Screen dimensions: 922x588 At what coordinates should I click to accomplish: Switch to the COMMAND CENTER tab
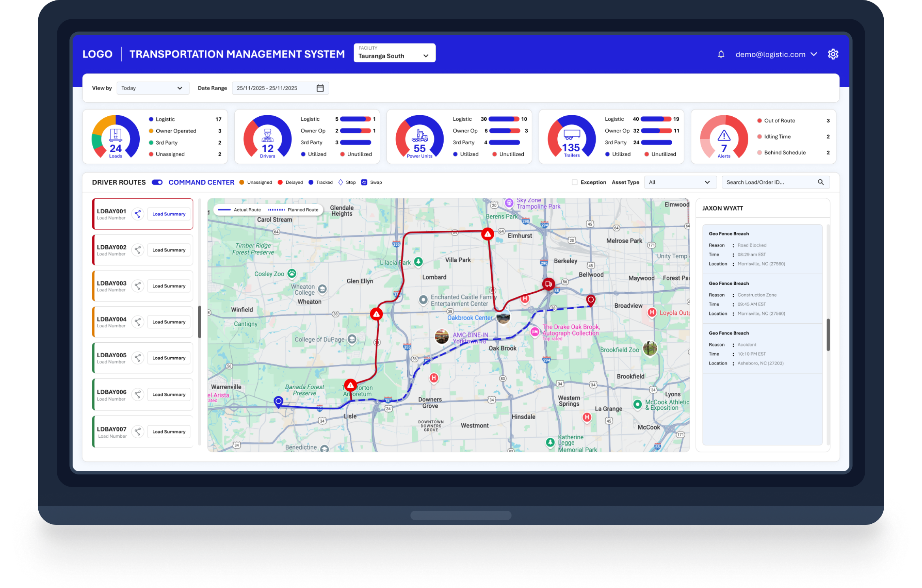pyautogui.click(x=201, y=182)
